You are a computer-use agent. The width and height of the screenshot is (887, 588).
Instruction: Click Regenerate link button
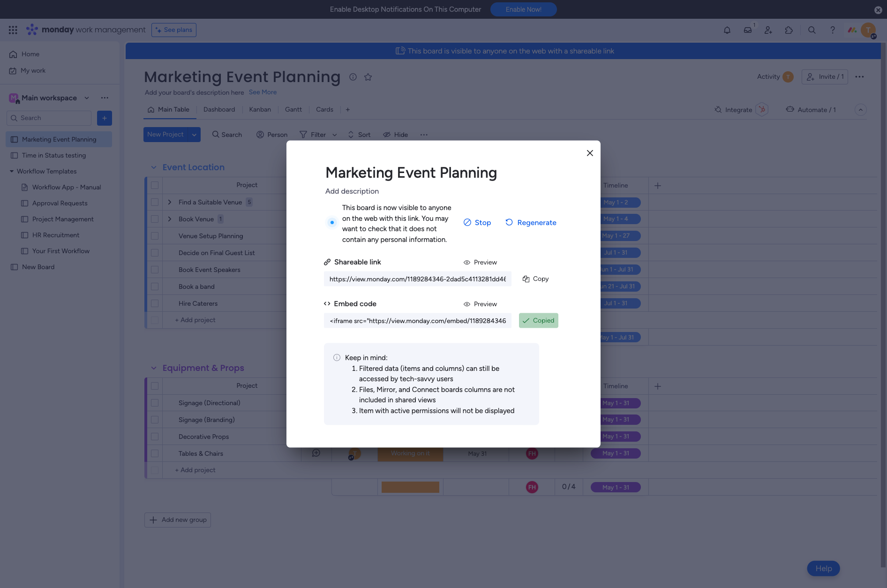click(x=531, y=223)
